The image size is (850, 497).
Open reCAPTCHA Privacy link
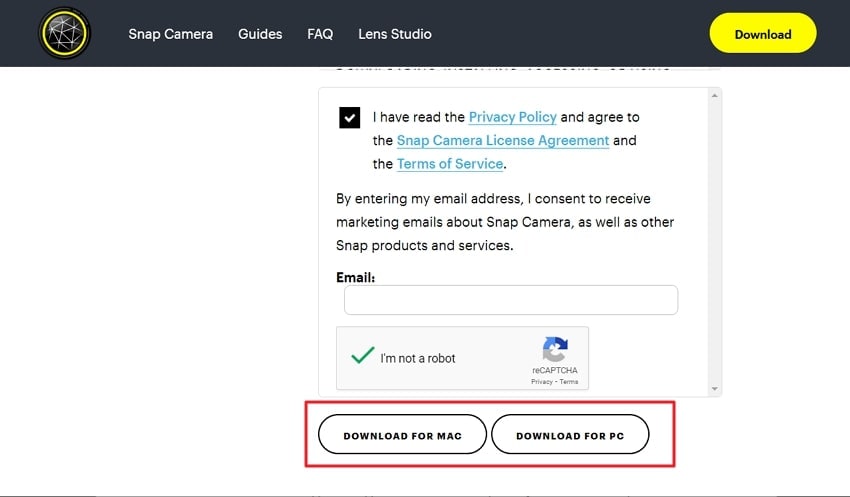tap(541, 382)
